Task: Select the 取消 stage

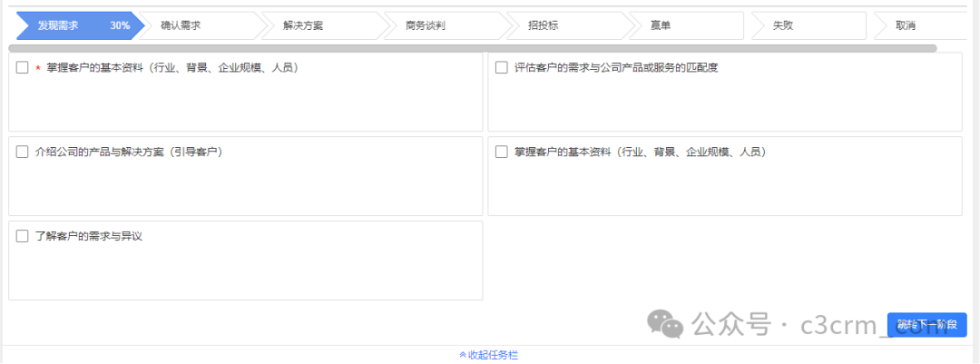Action: 920,25
